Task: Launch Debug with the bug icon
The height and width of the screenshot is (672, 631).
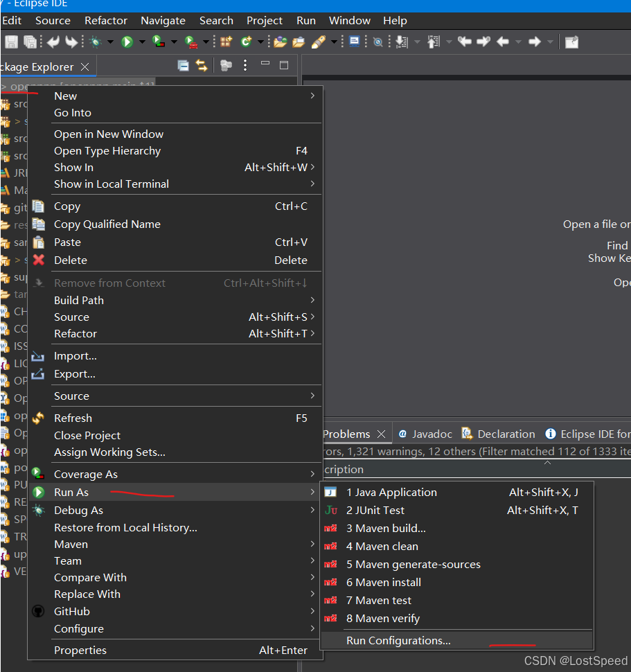Action: [95, 42]
